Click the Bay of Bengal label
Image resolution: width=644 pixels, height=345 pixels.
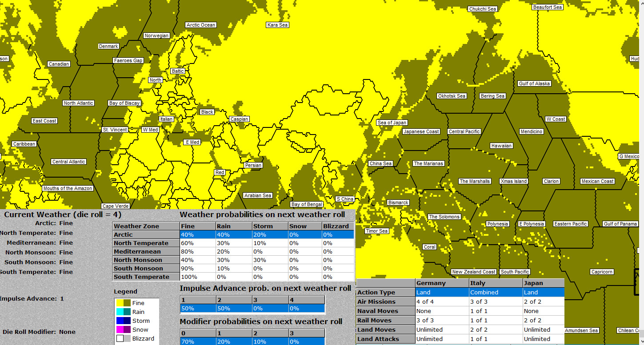pos(307,204)
